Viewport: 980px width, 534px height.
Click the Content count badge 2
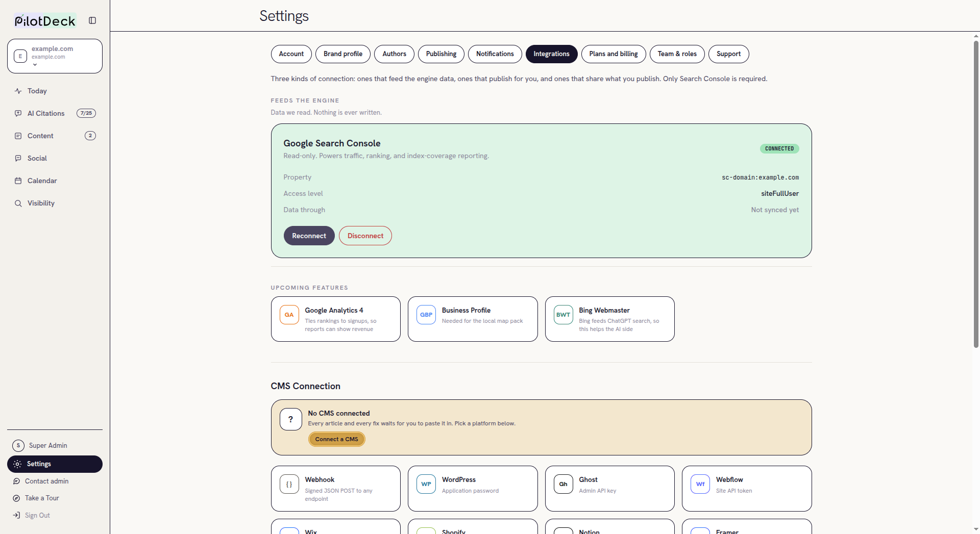pyautogui.click(x=90, y=136)
